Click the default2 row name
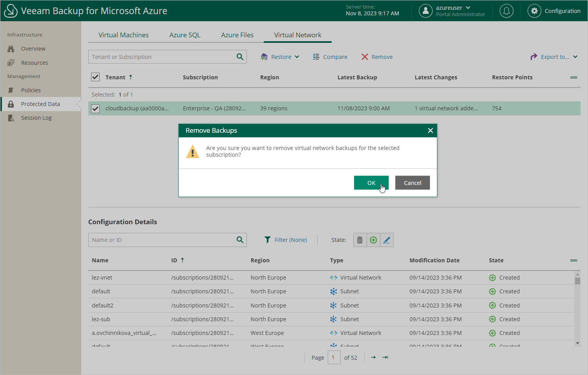Screen dimensions: 588x375 tap(102, 305)
